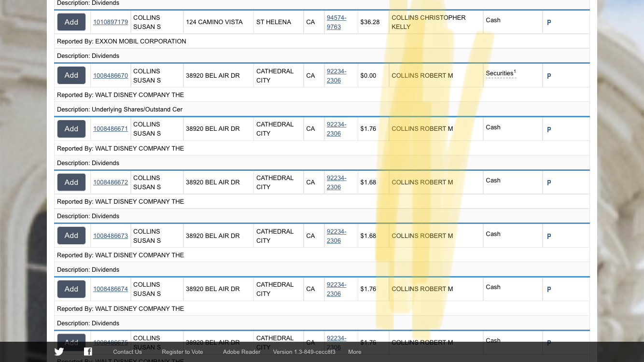
Task: Select $1.76 amount in row 1008486674
Action: (x=368, y=289)
